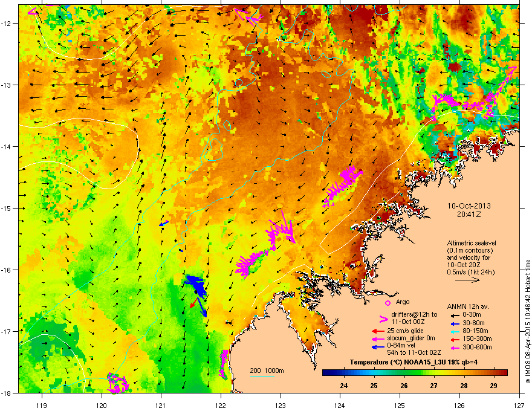Click the longitude axis label 123

click(281, 405)
